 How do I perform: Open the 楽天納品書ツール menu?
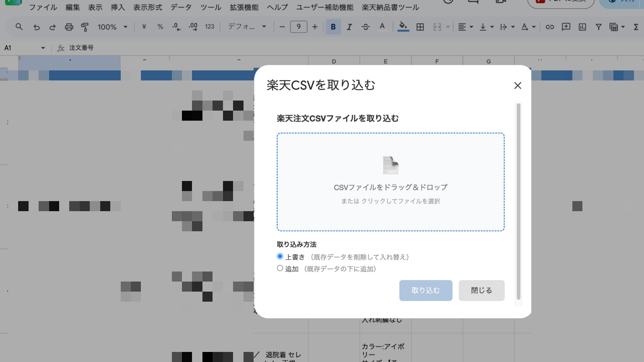click(390, 7)
